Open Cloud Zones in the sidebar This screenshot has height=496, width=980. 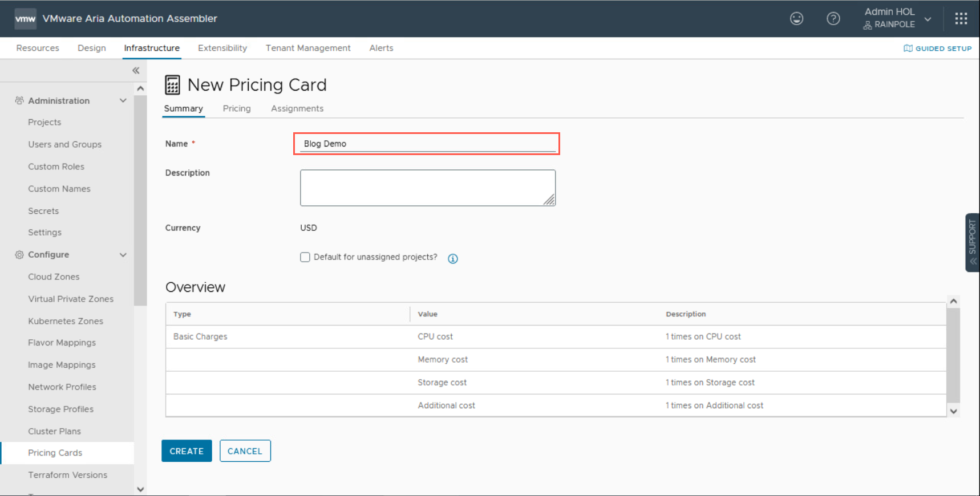54,277
